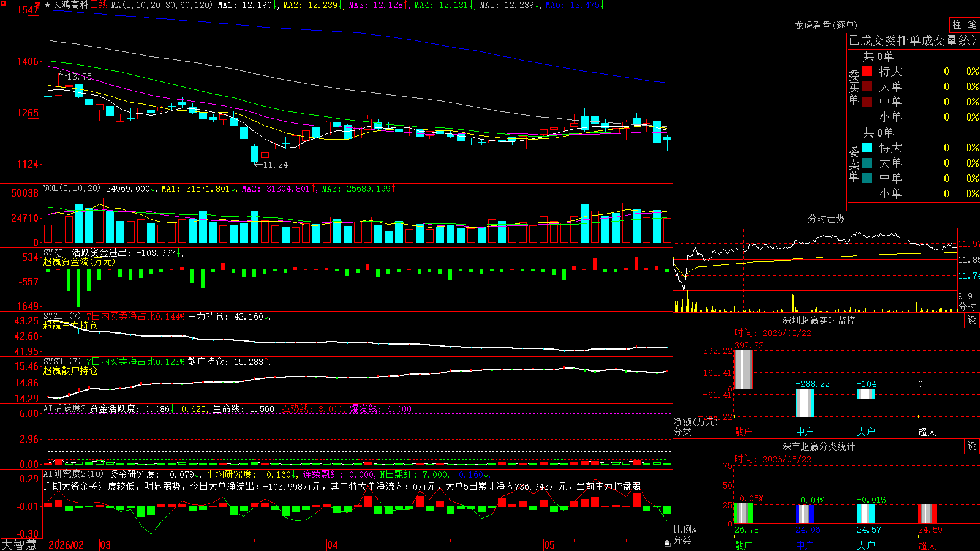Click the 分时走势 panel title
The width and height of the screenshot is (980, 551).
click(x=826, y=219)
